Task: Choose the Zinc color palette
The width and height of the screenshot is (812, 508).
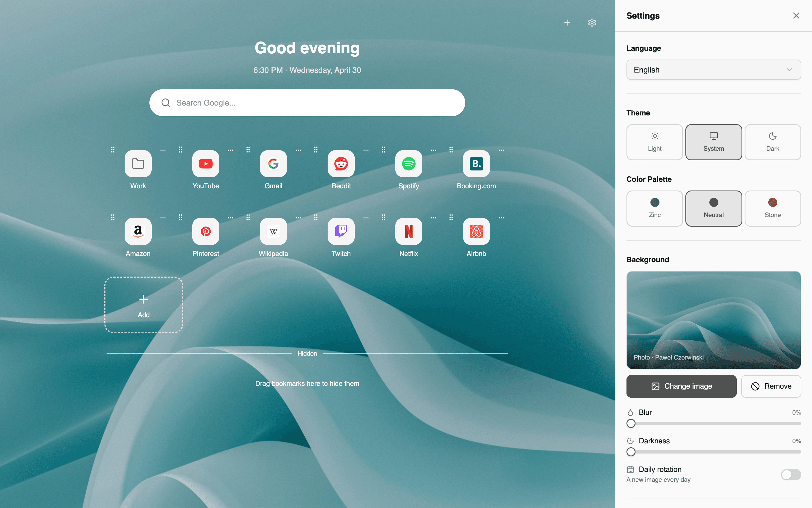Action: pyautogui.click(x=655, y=208)
